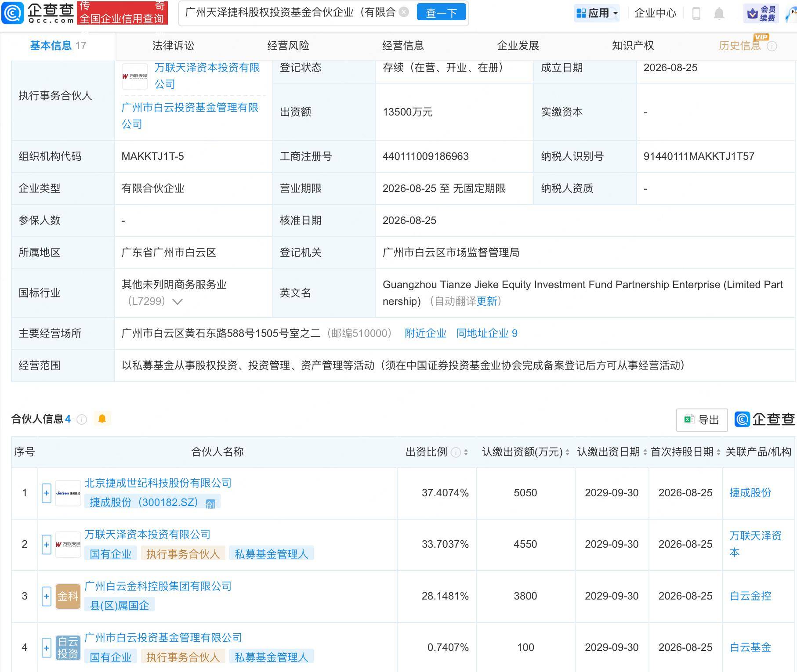The image size is (797, 672).
Task: Open 广州市白云投资基金管理有限公司 executive partner link
Action: (x=190, y=116)
